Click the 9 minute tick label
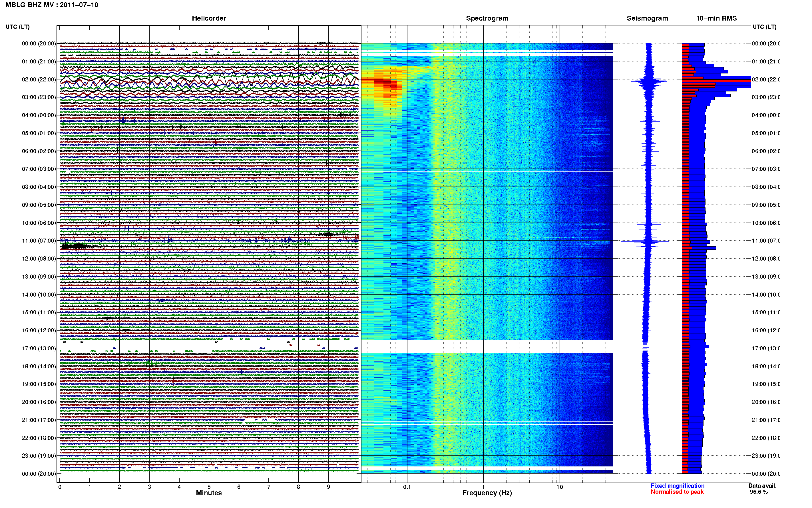 tap(328, 487)
